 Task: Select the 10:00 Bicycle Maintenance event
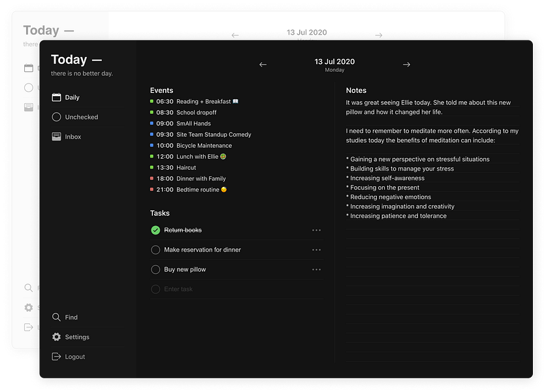[191, 145]
